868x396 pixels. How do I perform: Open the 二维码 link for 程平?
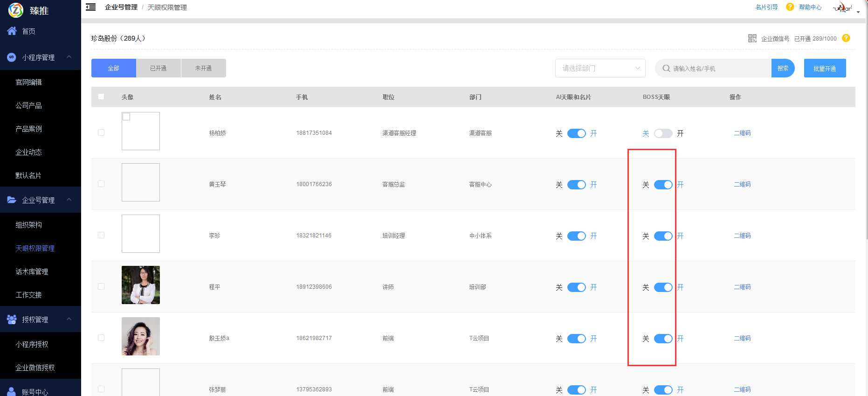click(x=742, y=287)
